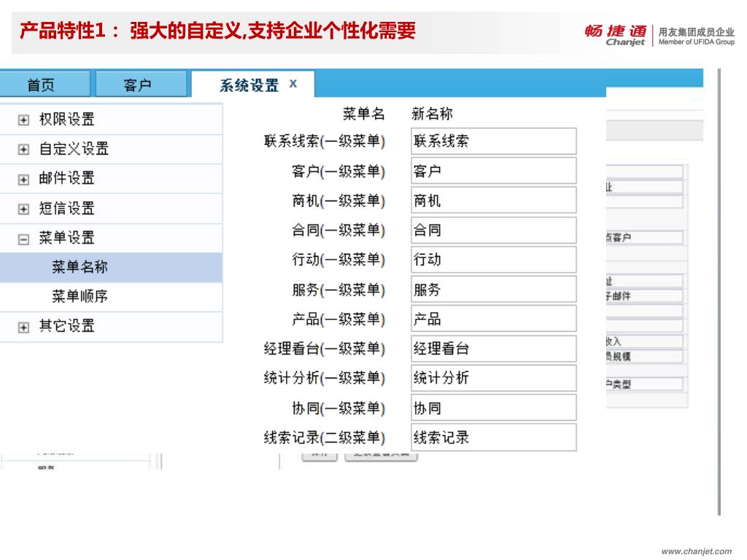Screen dimensions: 747x560
Task: Click the 协同 new name field
Action: tap(494, 408)
